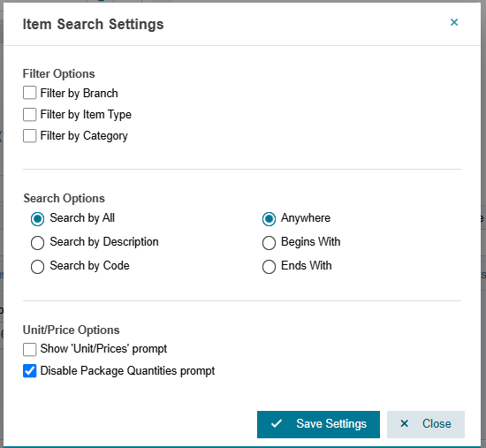Select the Search by All radio button
Image resolution: width=486 pixels, height=448 pixels.
tap(37, 219)
